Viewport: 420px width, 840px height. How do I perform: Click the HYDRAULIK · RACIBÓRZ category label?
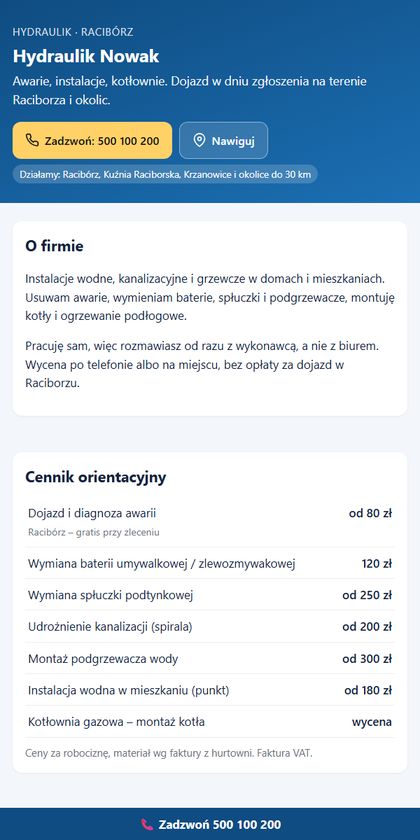(73, 32)
